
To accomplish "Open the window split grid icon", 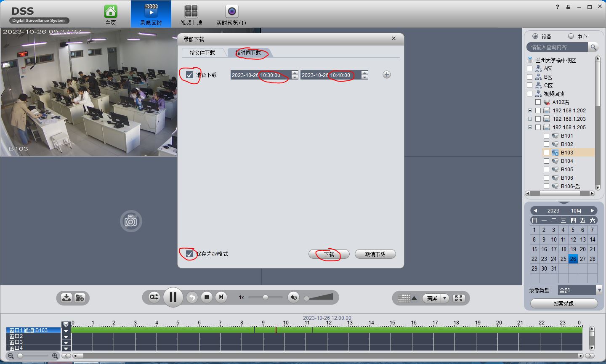I will point(404,298).
